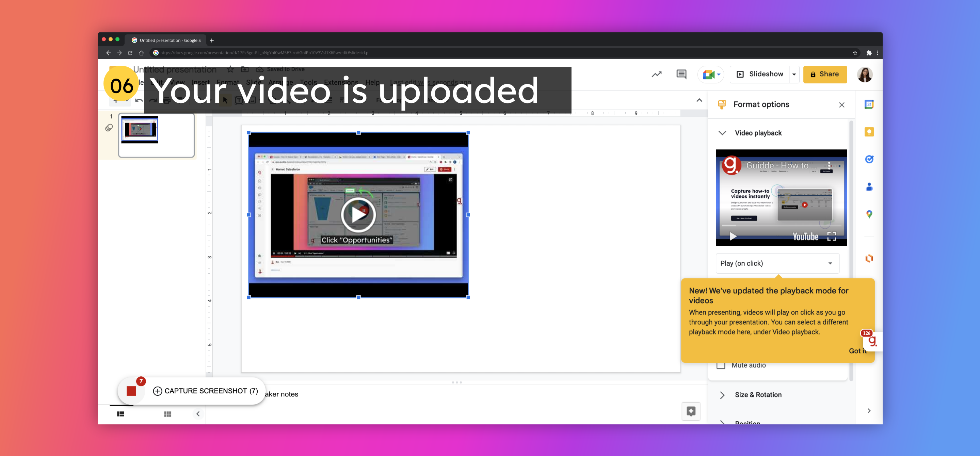Hide the side panel with bottom chevron
The image size is (980, 456).
(x=869, y=411)
